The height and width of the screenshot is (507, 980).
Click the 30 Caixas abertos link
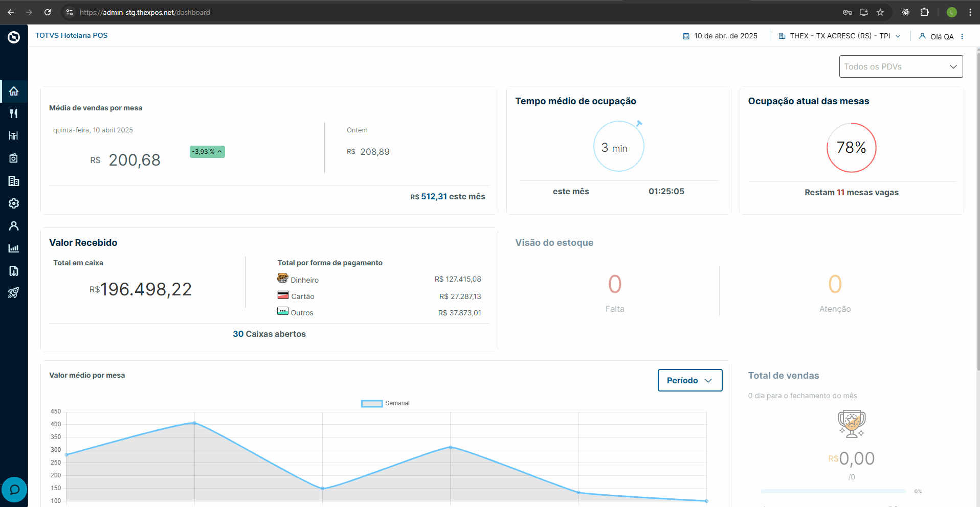270,334
